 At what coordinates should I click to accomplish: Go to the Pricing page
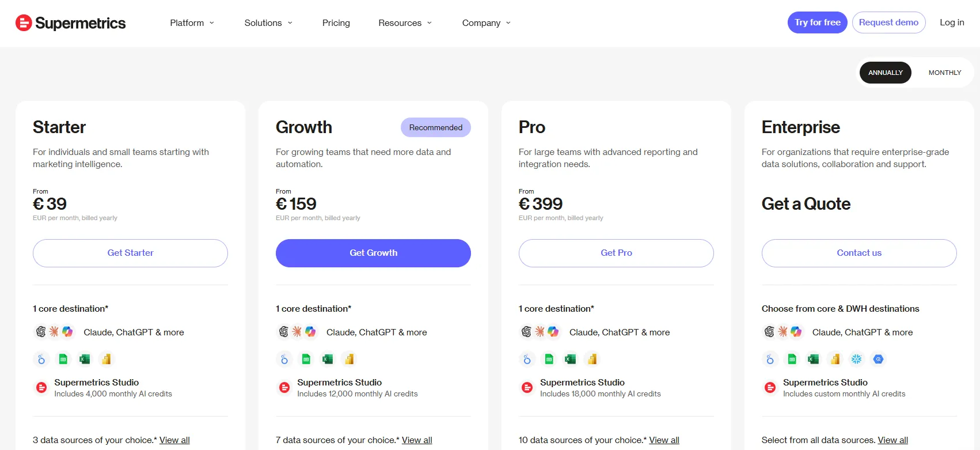pos(336,23)
